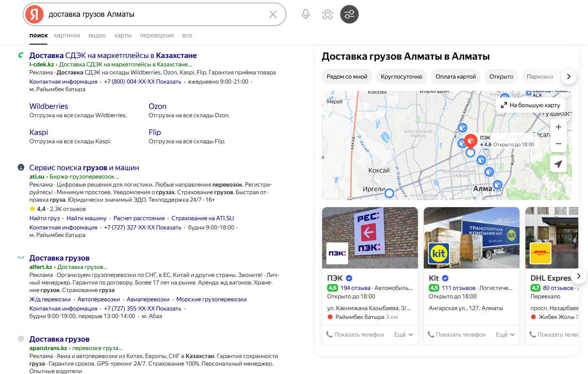Open the Kit organization title
Screen dimensions: 588x374
pyautogui.click(x=434, y=278)
